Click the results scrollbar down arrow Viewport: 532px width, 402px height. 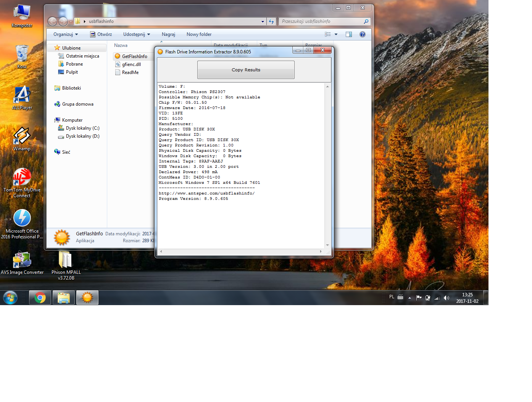tap(327, 245)
